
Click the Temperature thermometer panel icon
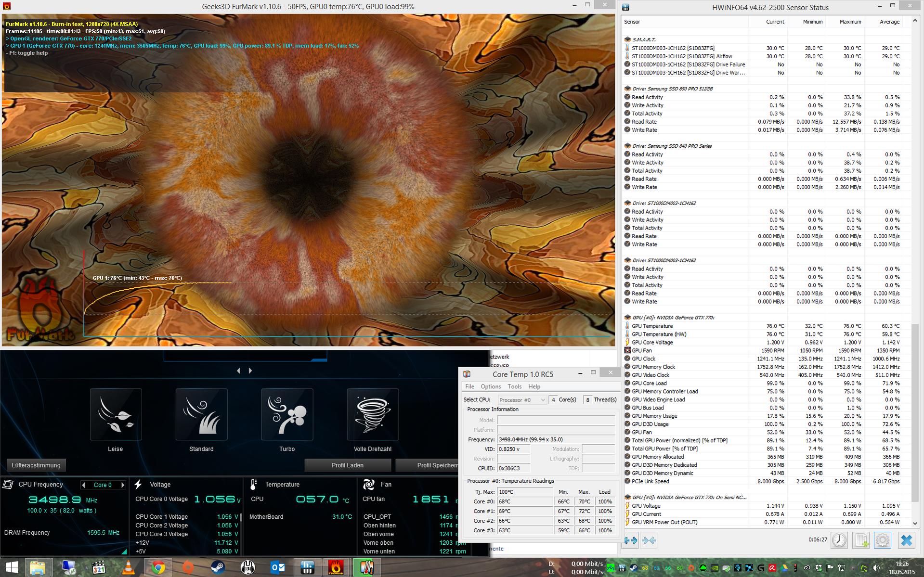(254, 485)
